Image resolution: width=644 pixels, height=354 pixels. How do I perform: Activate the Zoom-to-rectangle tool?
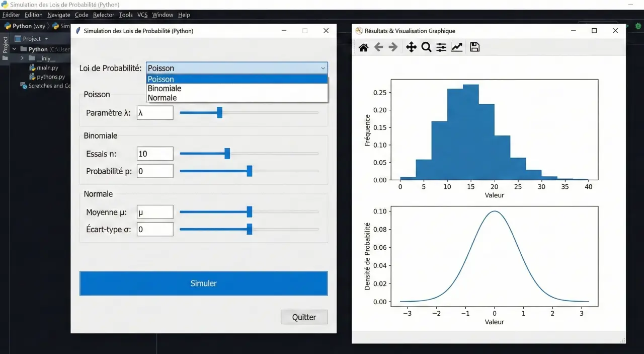(426, 47)
